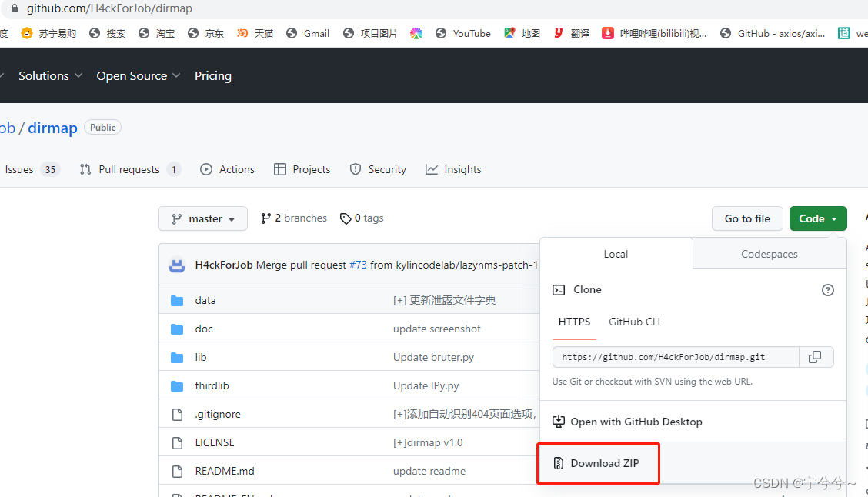Click the 'Update IPy.py' commit message
The width and height of the screenshot is (868, 497).
pos(426,385)
